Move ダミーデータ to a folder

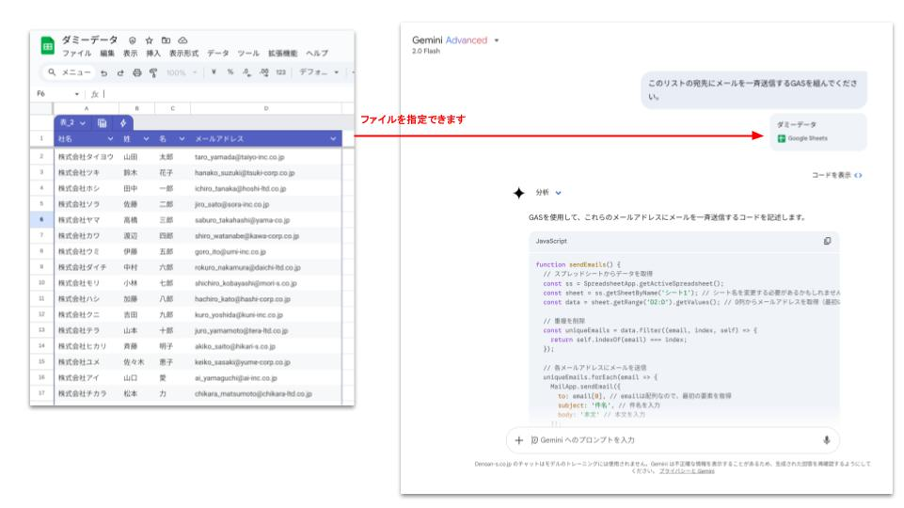pos(166,40)
